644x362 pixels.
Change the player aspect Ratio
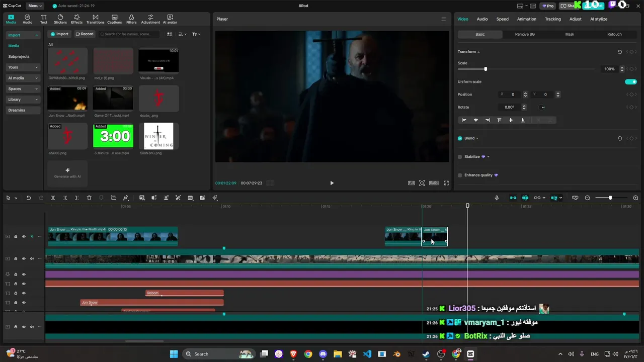434,183
